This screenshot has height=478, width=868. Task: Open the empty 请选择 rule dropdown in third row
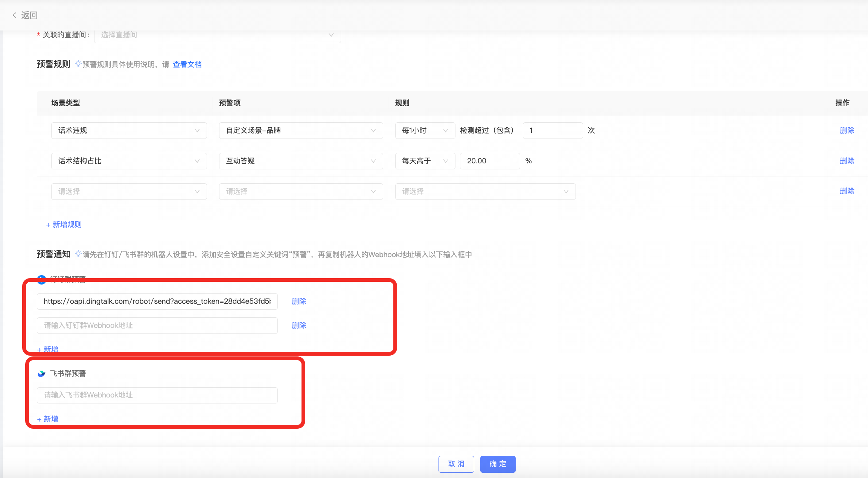pos(485,192)
